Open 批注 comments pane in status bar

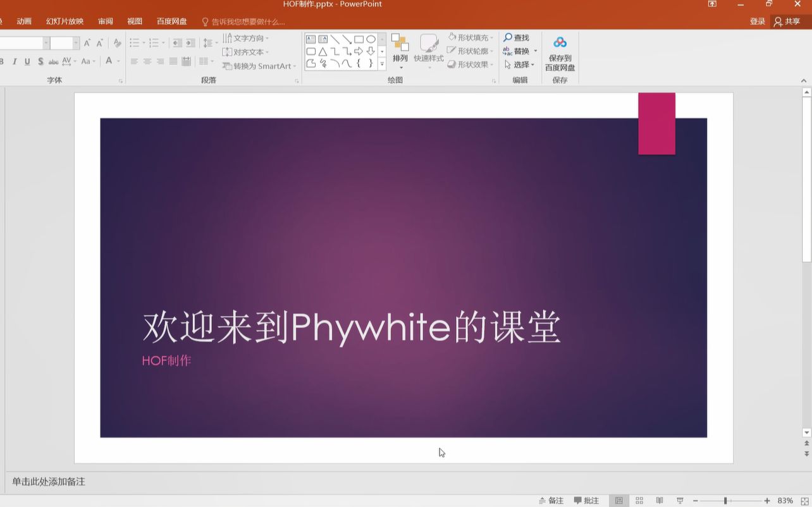point(586,501)
